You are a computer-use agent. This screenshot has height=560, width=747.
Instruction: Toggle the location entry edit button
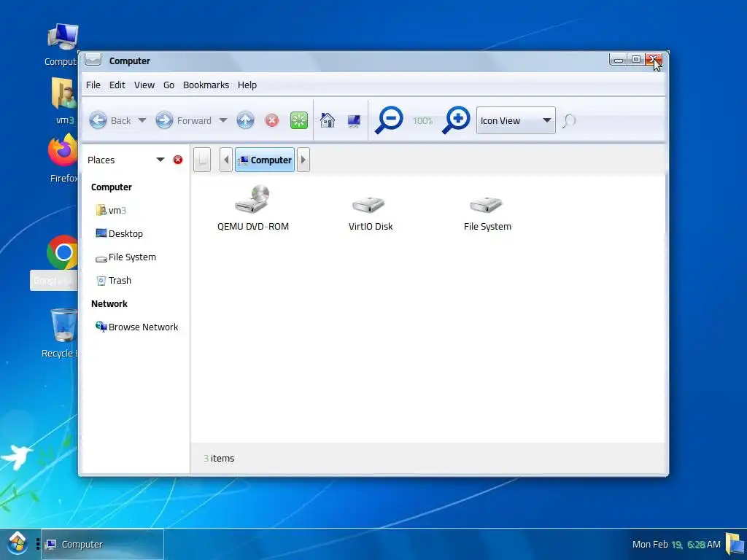[x=202, y=160]
